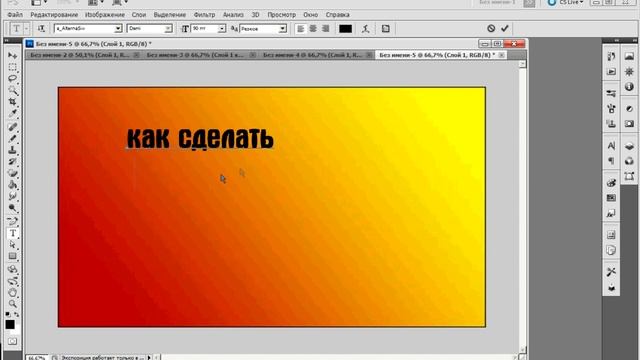Select the Healing Brush tool
Viewport: 640px width, 360px height.
pyautogui.click(x=13, y=127)
